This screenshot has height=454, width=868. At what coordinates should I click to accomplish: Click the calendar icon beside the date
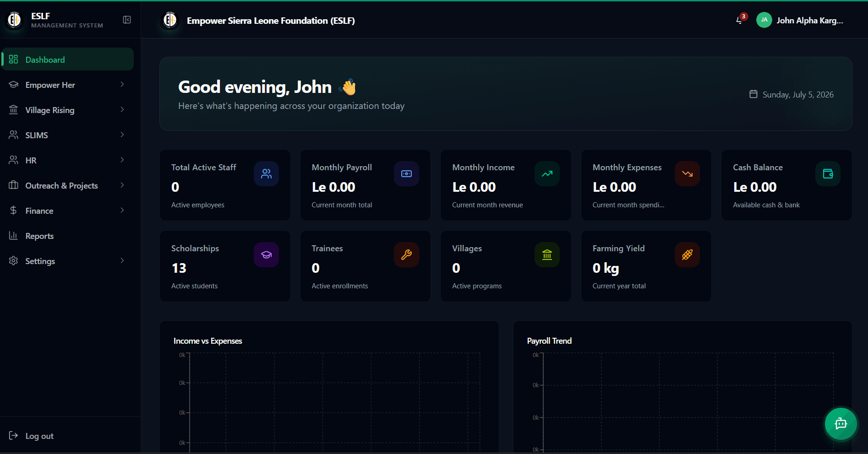pyautogui.click(x=753, y=94)
